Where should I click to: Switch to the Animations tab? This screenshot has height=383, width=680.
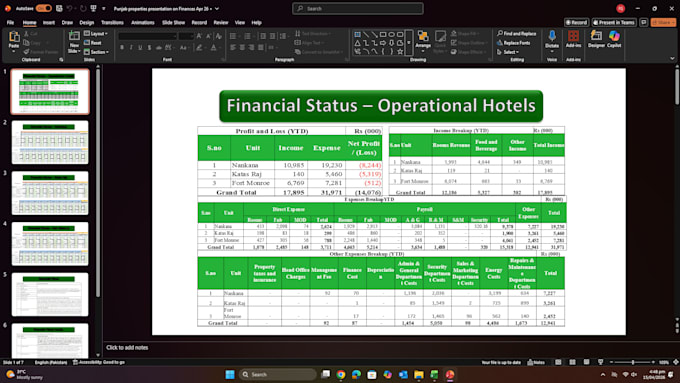(x=143, y=23)
